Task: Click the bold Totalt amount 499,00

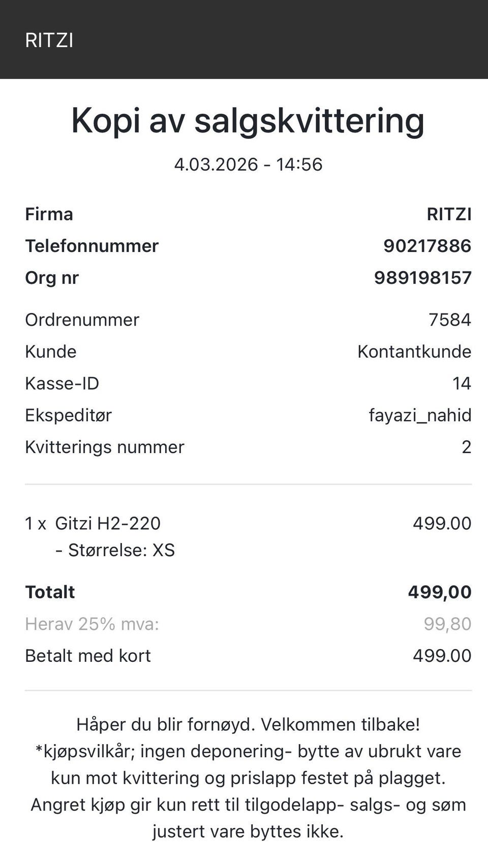Action: point(440,592)
